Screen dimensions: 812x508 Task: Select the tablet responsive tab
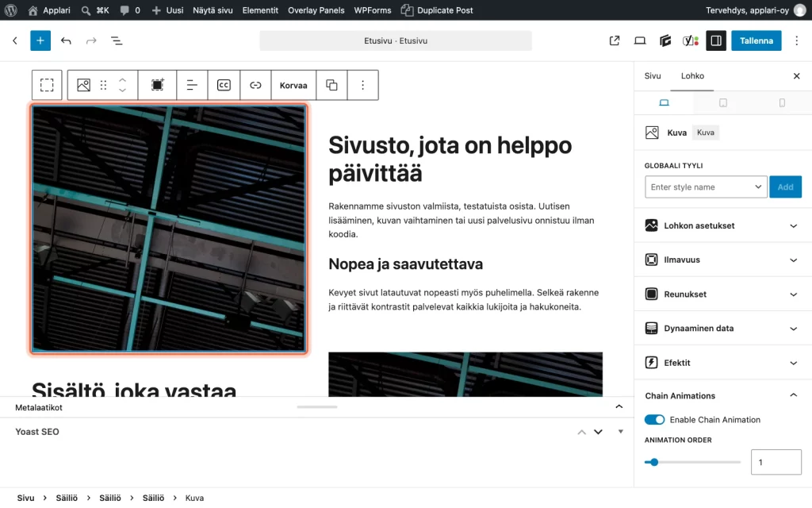(x=723, y=102)
